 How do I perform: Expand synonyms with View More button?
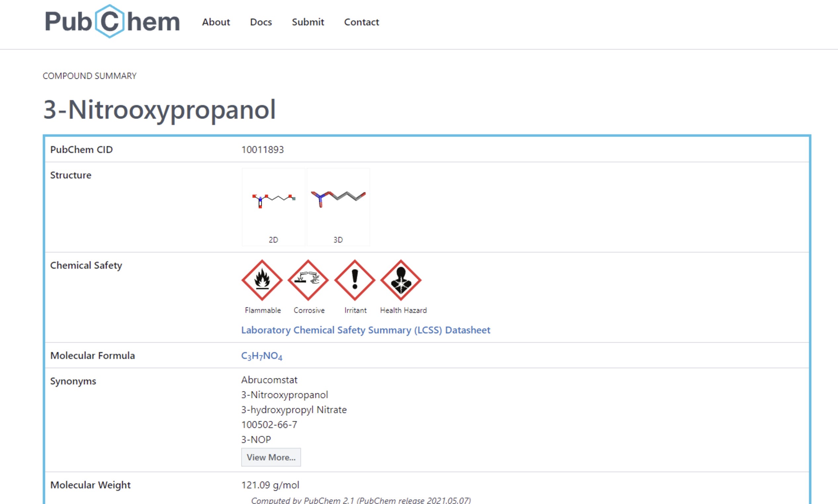271,457
